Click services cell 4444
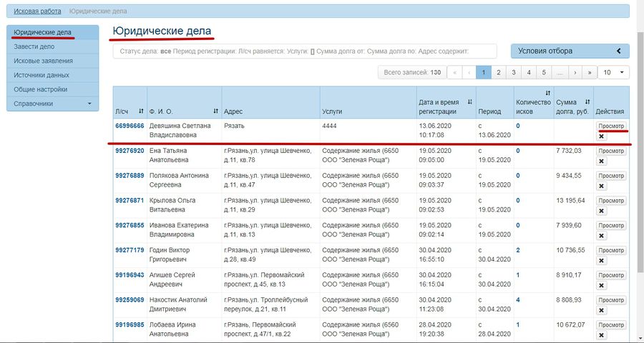The width and height of the screenshot is (644, 343). click(329, 126)
